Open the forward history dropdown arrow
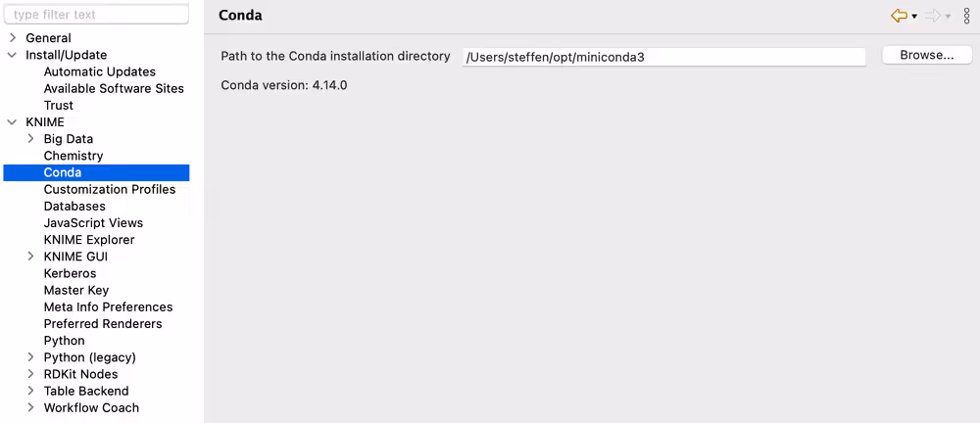This screenshot has height=423, width=980. tap(948, 17)
